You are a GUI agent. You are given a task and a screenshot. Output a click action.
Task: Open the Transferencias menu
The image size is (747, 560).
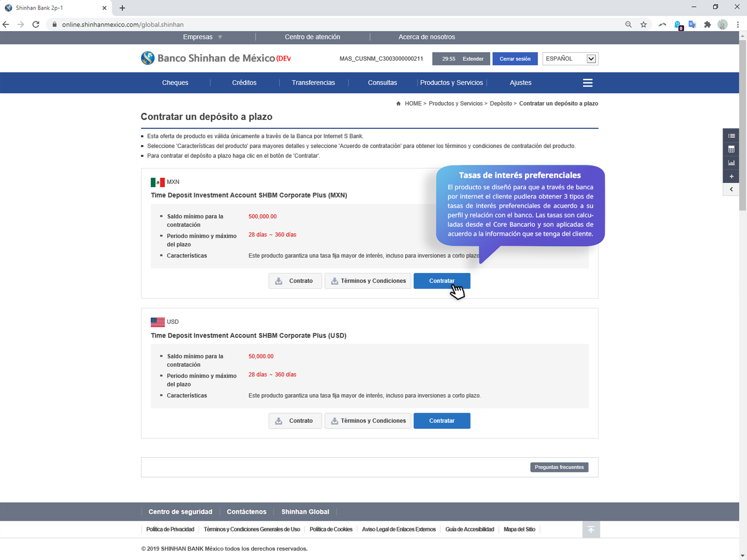313,83
